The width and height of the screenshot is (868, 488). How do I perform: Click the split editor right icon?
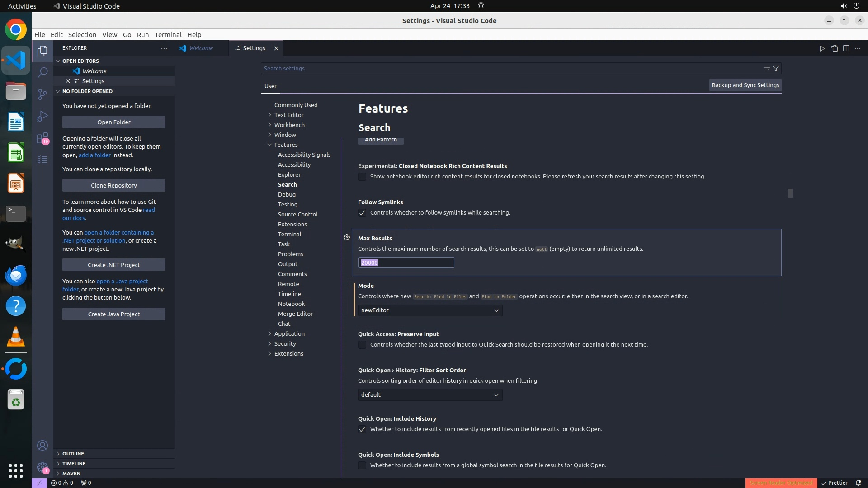[846, 48]
